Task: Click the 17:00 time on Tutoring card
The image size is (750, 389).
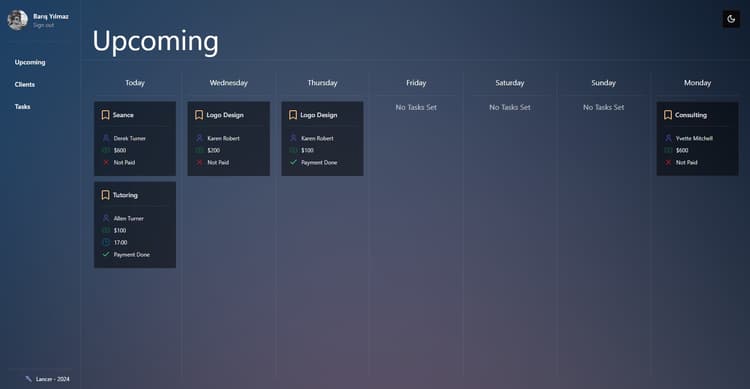Action: [x=121, y=243]
